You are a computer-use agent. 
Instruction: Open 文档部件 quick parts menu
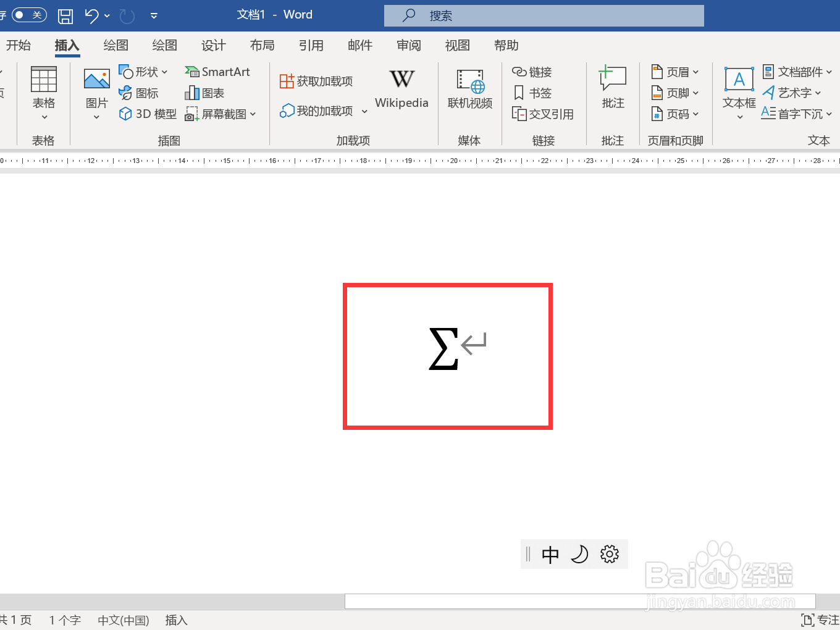[x=797, y=72]
